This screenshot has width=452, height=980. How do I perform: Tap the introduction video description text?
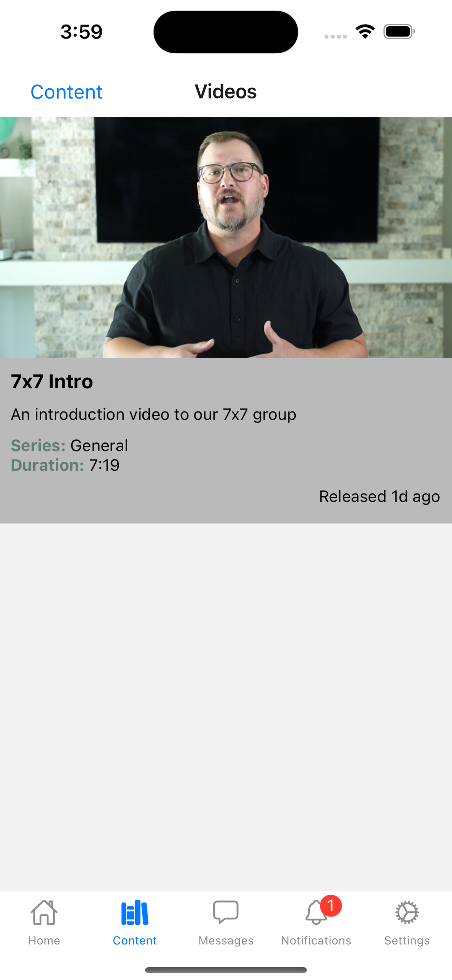pyautogui.click(x=153, y=414)
